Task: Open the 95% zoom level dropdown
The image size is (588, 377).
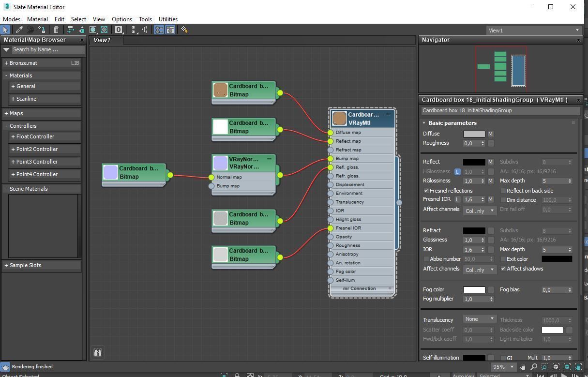Action: (504, 367)
